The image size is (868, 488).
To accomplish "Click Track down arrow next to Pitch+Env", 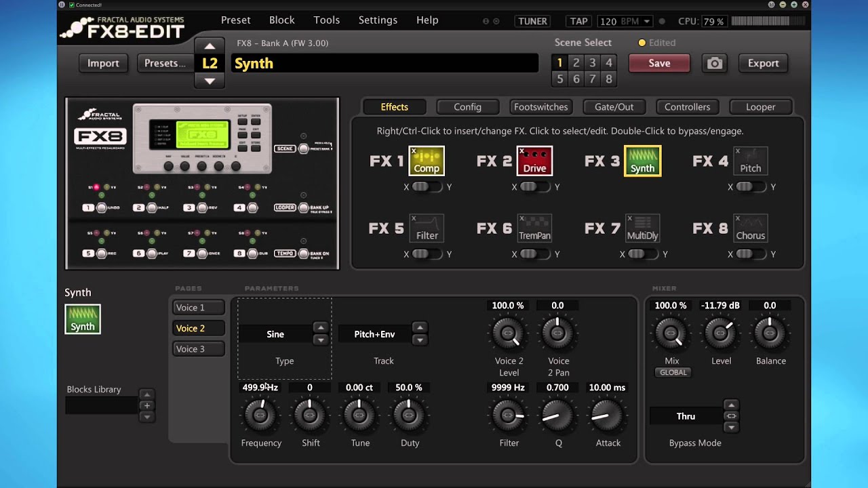I will click(420, 340).
